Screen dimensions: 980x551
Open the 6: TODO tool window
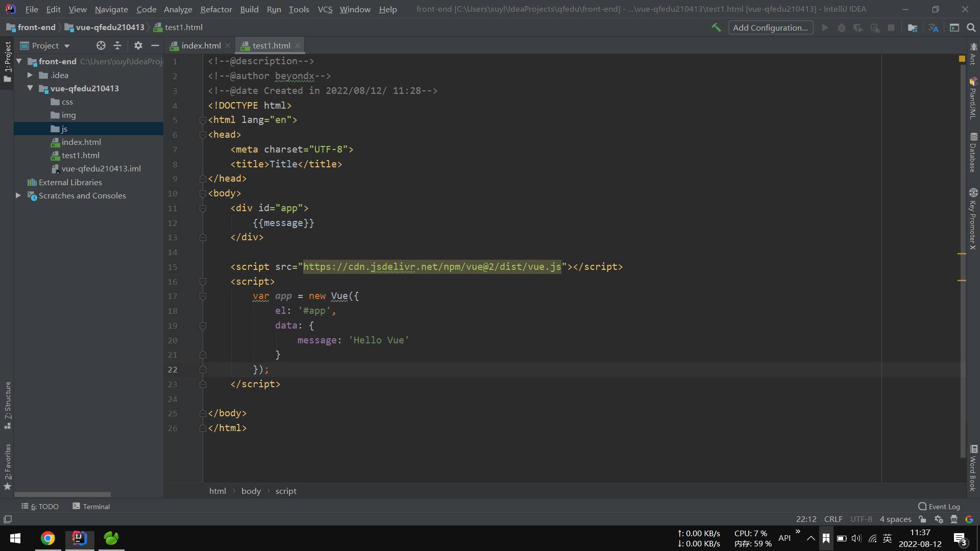tap(40, 506)
